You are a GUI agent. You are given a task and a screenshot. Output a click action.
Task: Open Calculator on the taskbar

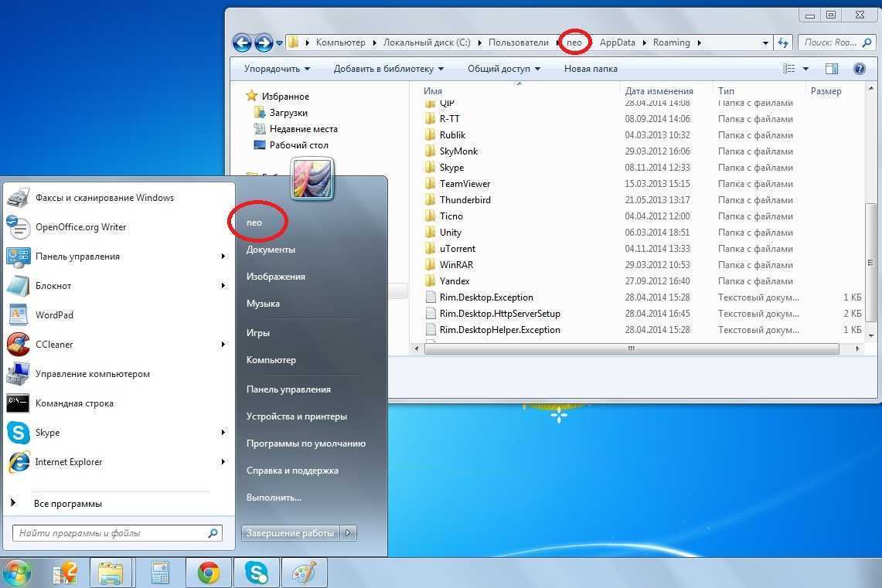click(160, 573)
